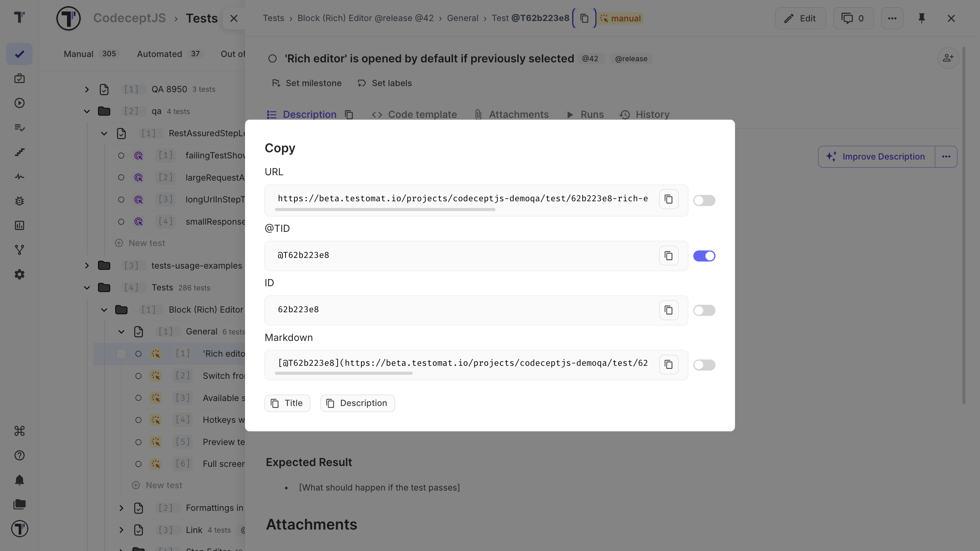Open project Settings gear icon

pos(20,274)
